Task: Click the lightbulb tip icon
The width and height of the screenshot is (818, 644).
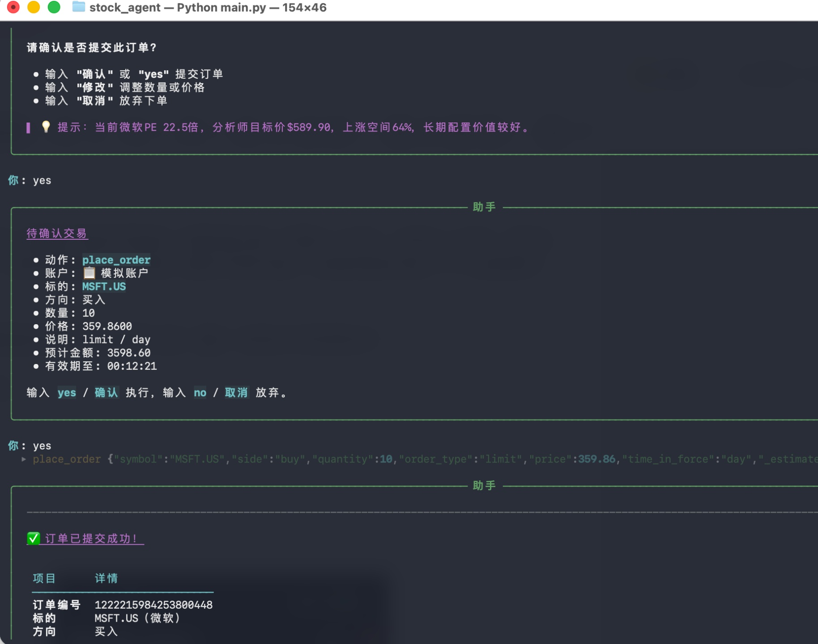Action: point(46,127)
